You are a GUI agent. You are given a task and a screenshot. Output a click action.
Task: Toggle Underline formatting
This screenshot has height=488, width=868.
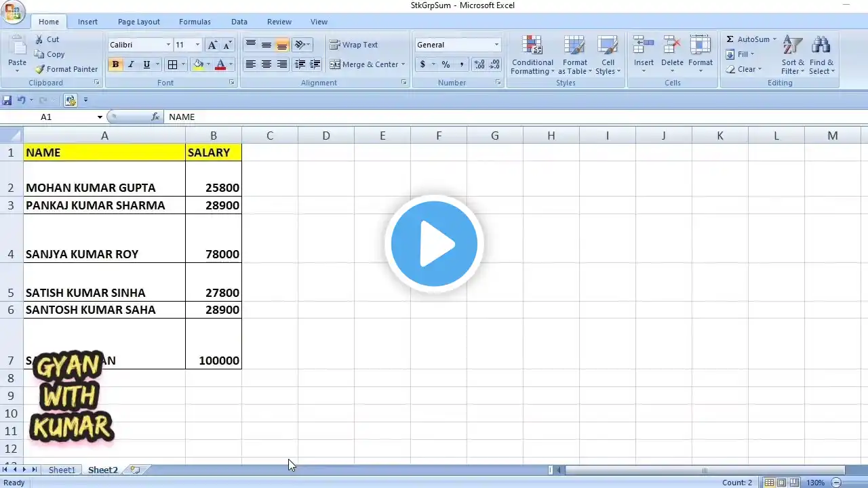146,64
